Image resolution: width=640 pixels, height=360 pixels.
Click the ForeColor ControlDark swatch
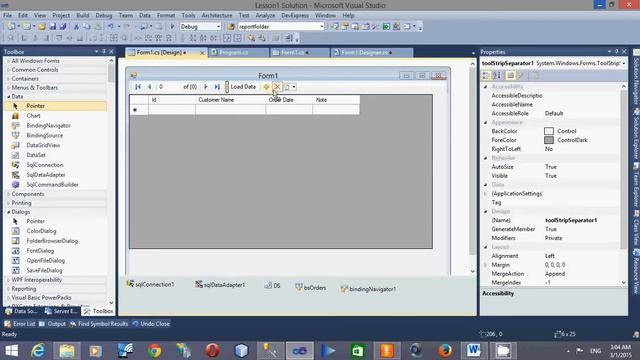549,140
